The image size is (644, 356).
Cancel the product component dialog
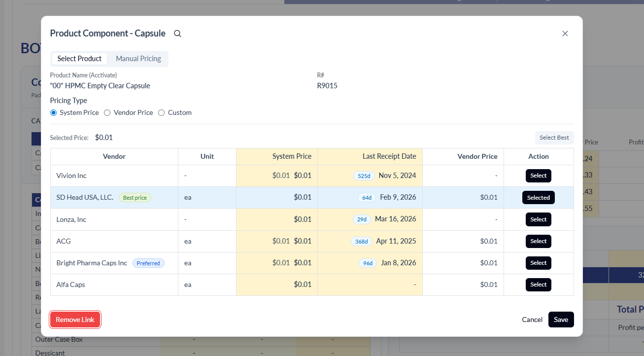coord(532,320)
